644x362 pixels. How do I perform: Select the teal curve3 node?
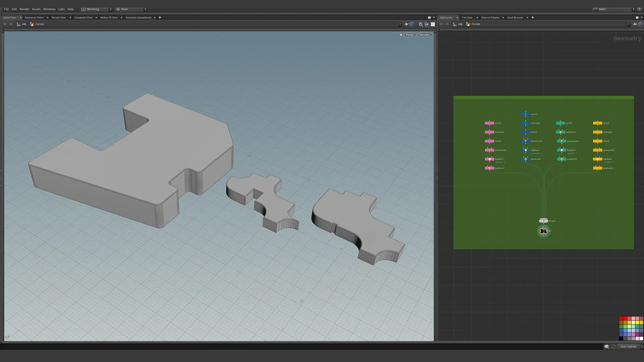560,123
